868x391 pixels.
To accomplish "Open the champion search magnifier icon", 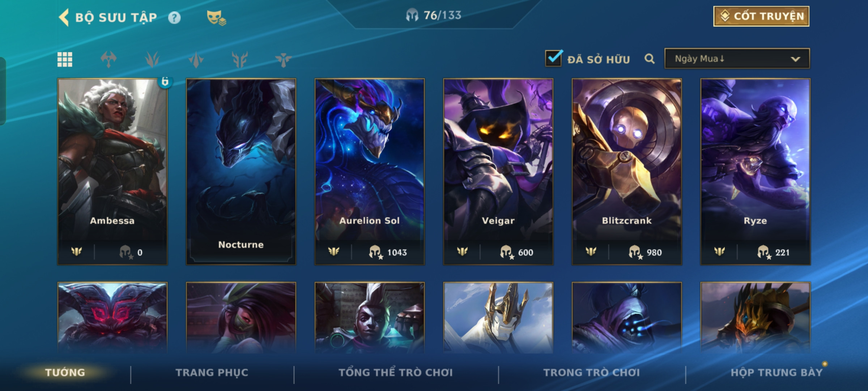I will (650, 59).
